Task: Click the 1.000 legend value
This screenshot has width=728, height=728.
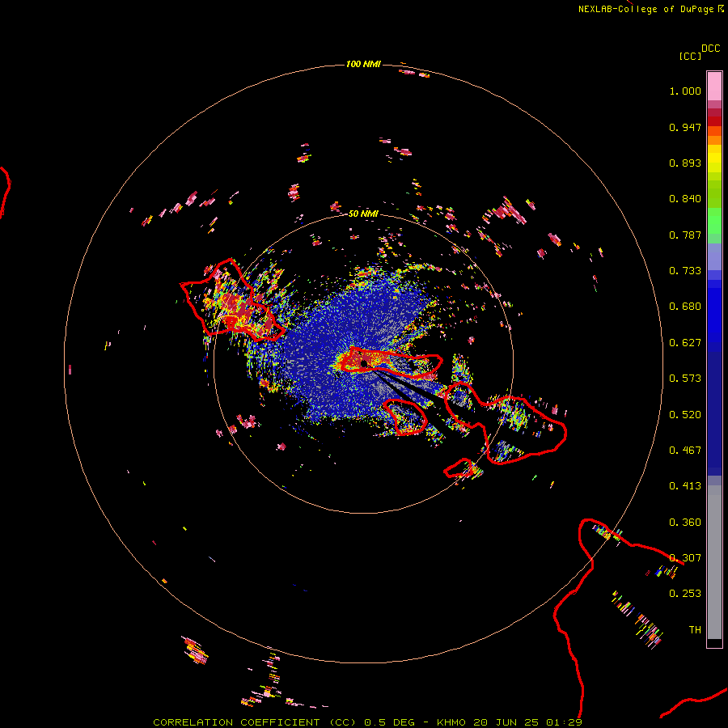Action: point(685,91)
